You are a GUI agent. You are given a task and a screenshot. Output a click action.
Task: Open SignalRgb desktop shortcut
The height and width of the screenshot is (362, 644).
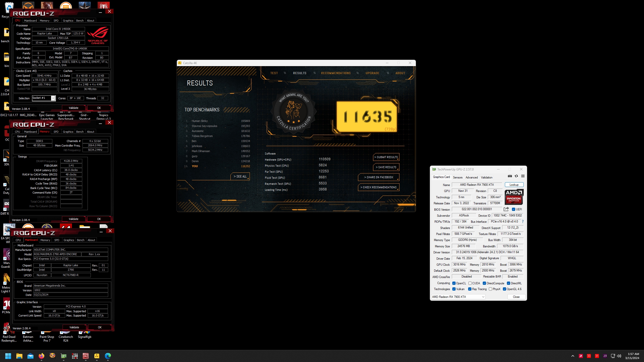pyautogui.click(x=85, y=335)
